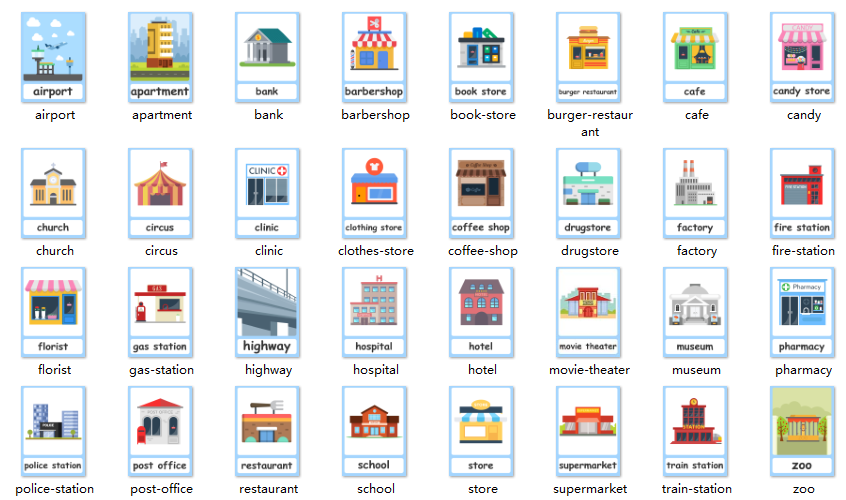Screen dimensions: 846x500
Task: Open the gas-station image icon
Action: pyautogui.click(x=160, y=313)
